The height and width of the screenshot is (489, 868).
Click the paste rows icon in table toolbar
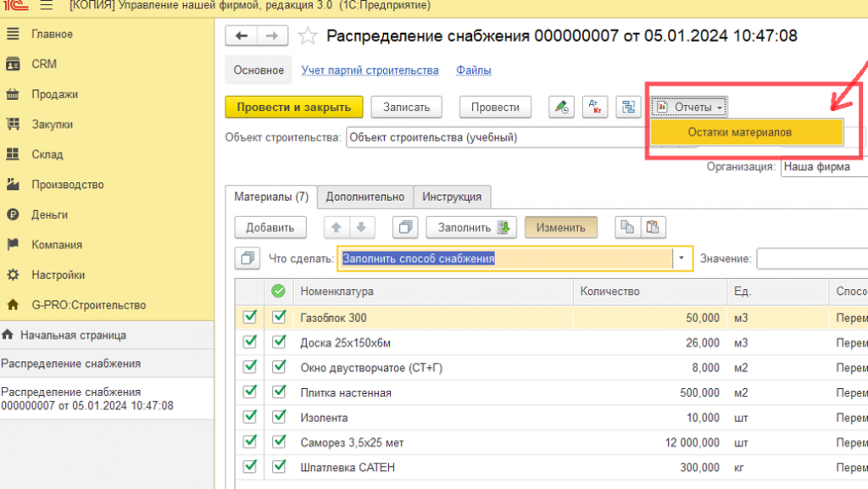(654, 227)
